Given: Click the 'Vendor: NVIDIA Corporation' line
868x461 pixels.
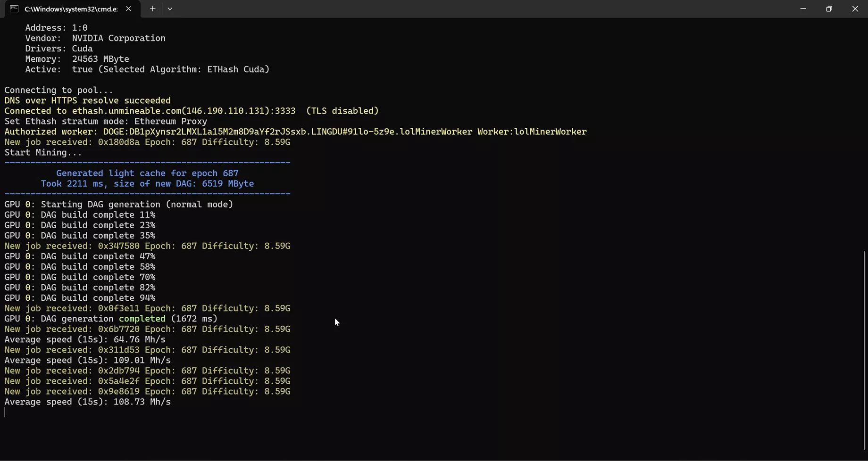Looking at the screenshot, I should 95,38.
